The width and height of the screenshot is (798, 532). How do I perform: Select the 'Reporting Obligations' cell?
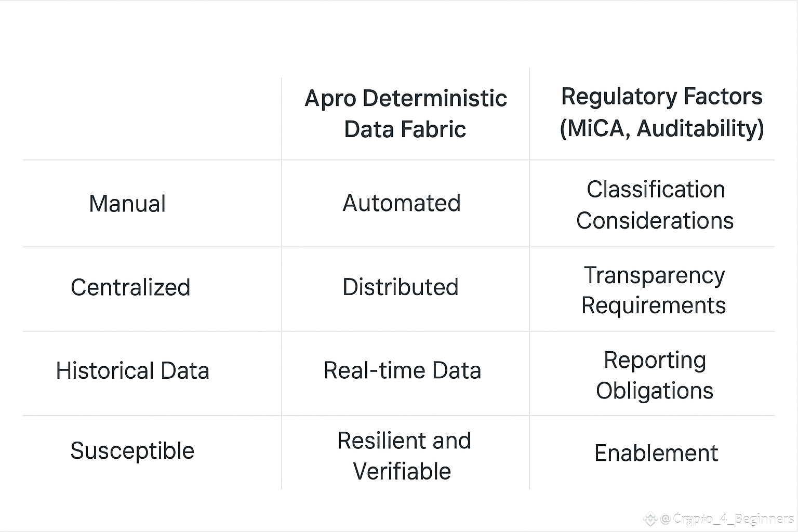point(655,375)
